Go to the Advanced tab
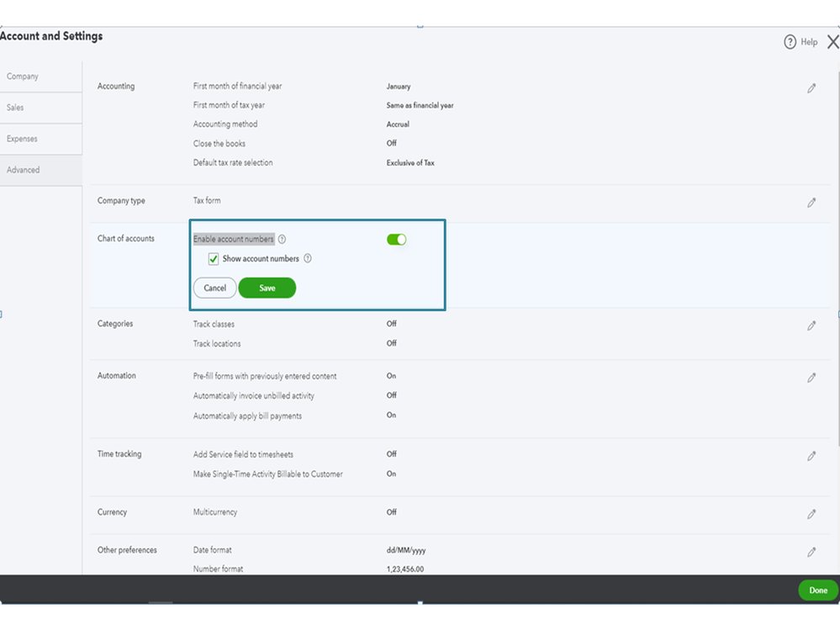 [x=24, y=170]
